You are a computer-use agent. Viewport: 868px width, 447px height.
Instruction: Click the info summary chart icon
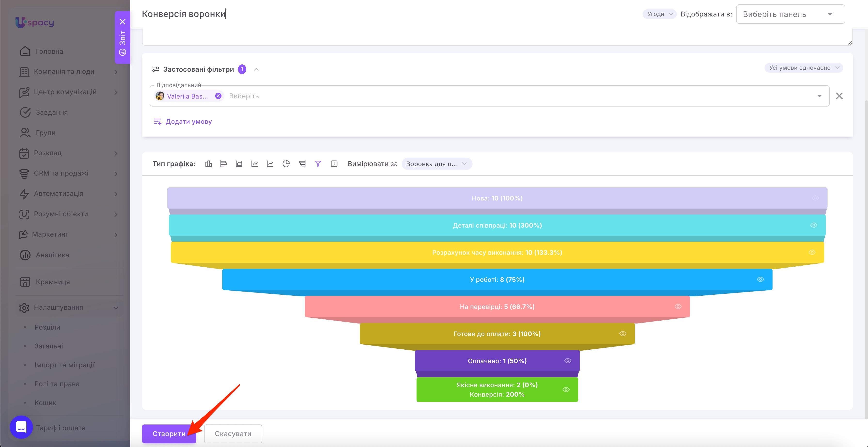click(334, 164)
